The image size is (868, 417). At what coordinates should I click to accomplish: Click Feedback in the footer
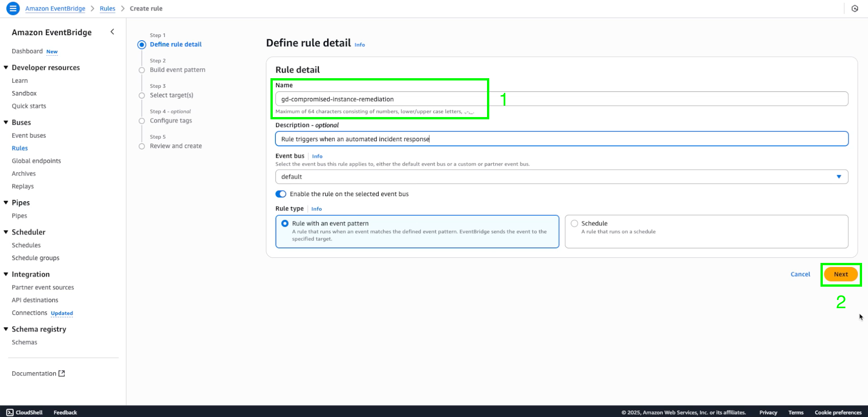tap(65, 412)
